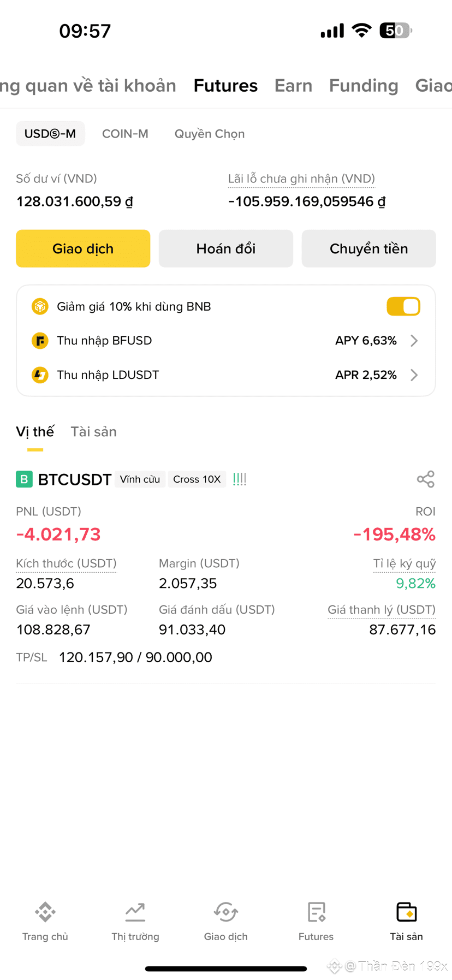Expand Thu nhập BFUSD APY chevron
Screen dimensions: 452x980
[x=414, y=341]
